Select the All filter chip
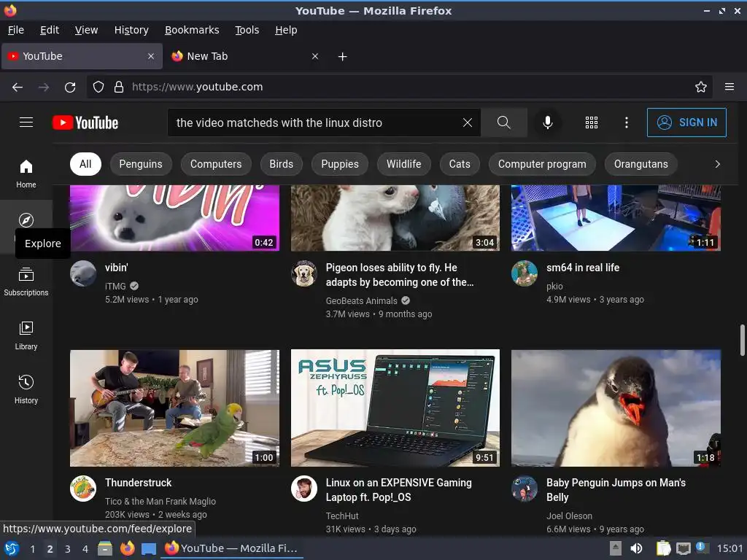The height and width of the screenshot is (560, 747). click(x=85, y=164)
